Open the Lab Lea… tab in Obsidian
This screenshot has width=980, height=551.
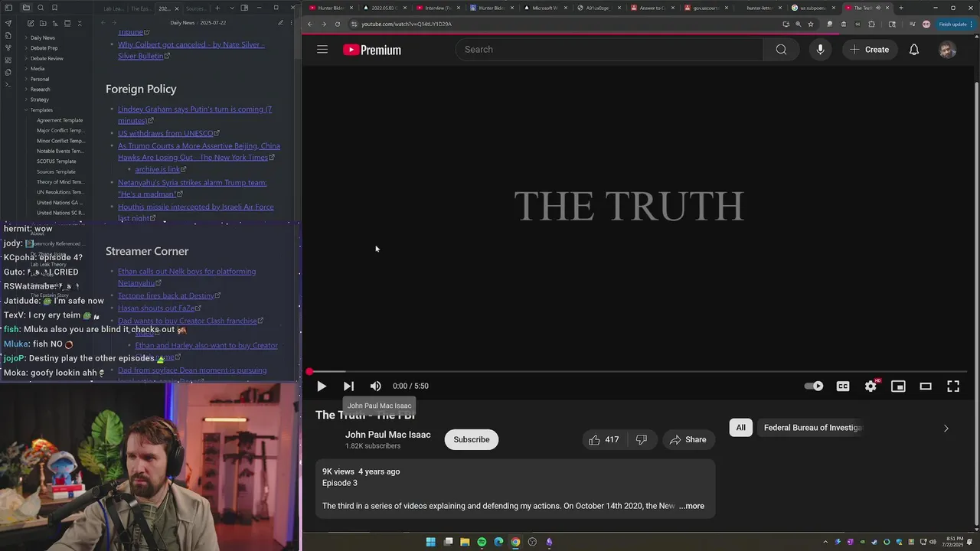tap(115, 8)
